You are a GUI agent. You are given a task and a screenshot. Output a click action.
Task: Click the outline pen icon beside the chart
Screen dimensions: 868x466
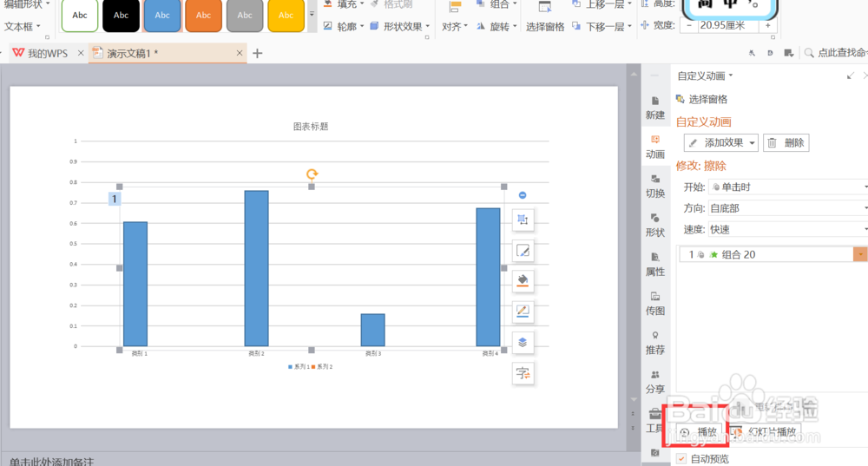pos(523,312)
